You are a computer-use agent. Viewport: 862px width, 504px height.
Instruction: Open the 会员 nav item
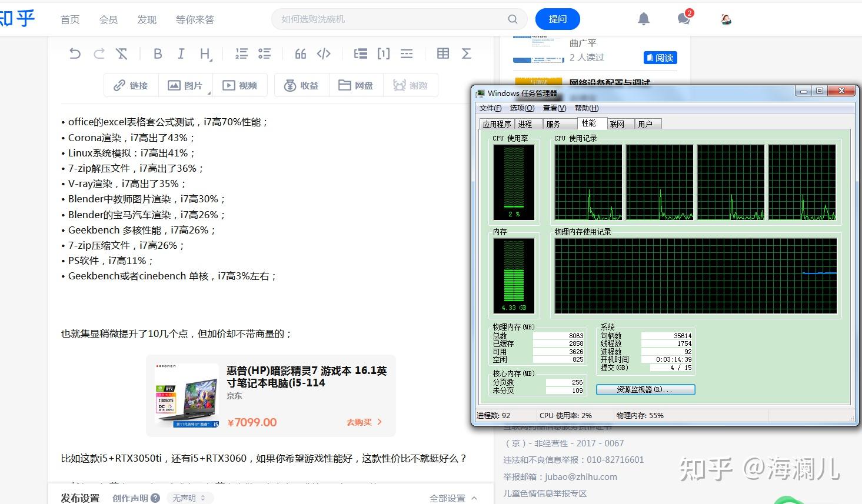coord(108,19)
